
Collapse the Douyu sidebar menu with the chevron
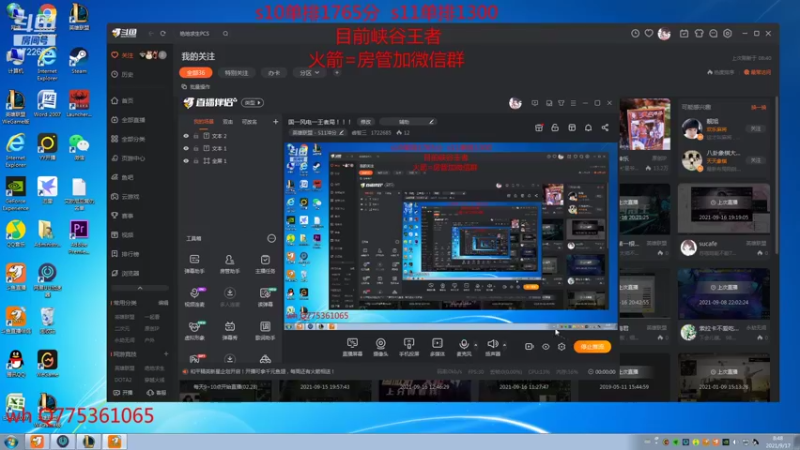coord(140,288)
